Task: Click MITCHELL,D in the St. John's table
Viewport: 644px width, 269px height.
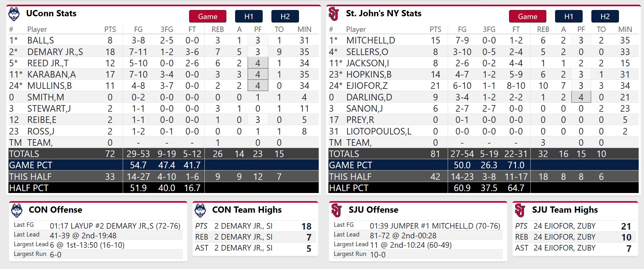Action: pyautogui.click(x=370, y=40)
